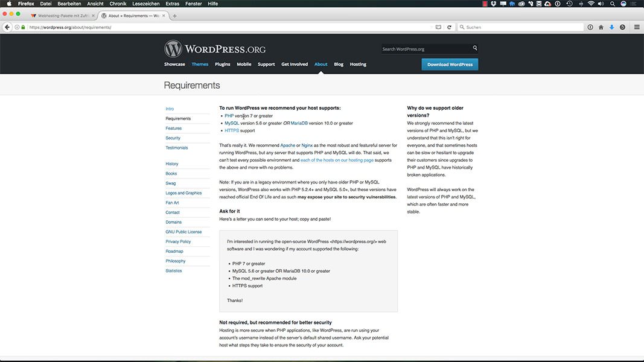Focus the Suchen browser search field

tap(521, 27)
